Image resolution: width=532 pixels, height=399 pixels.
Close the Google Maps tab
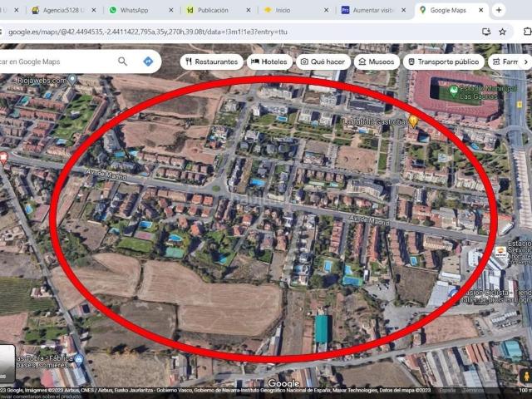coord(480,11)
